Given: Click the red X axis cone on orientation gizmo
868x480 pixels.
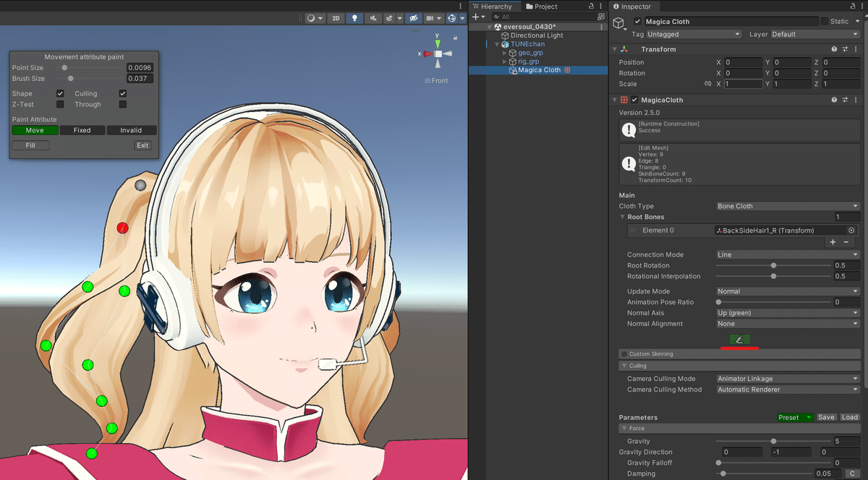Looking at the screenshot, I should (x=427, y=54).
